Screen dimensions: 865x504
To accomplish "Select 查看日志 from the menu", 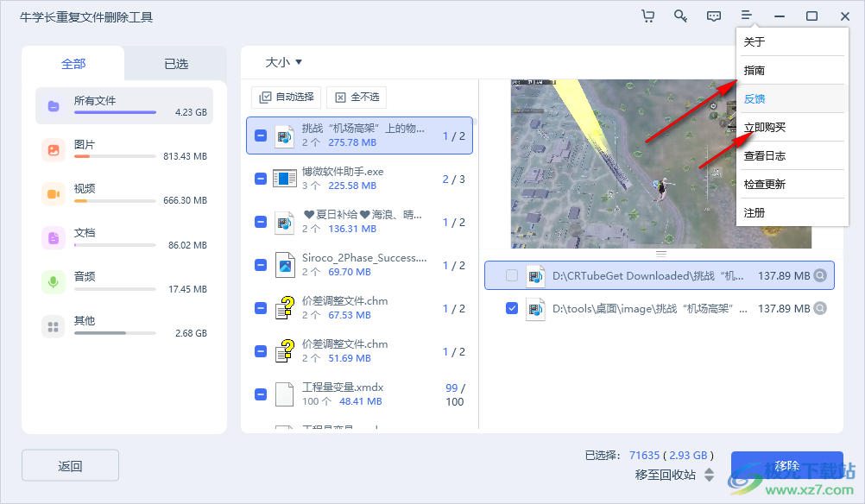I will click(x=765, y=156).
